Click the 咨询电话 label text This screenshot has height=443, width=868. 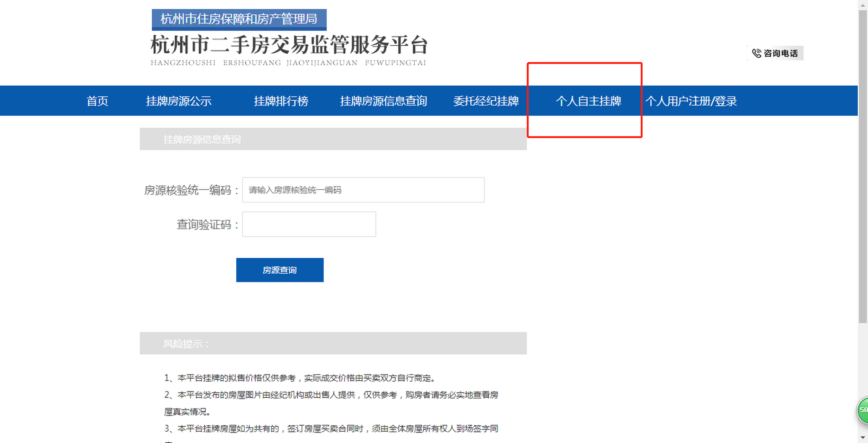click(780, 53)
